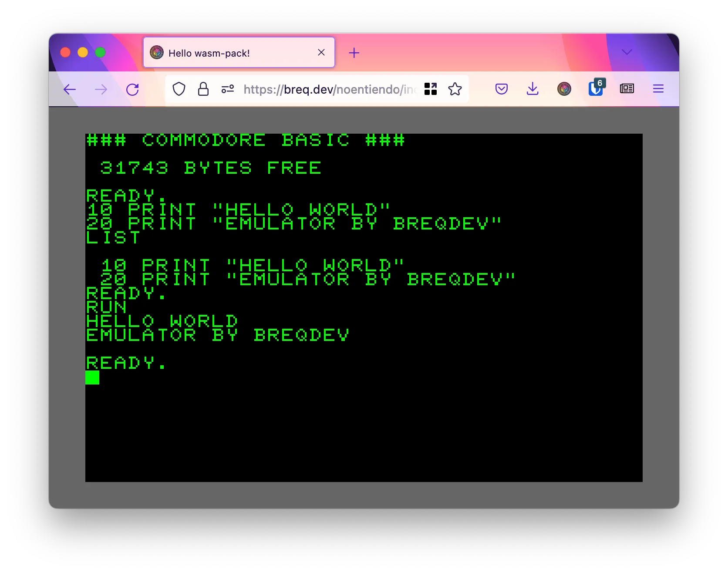Open Bitwarden extension with badge 6
The height and width of the screenshot is (573, 728).
pos(596,88)
